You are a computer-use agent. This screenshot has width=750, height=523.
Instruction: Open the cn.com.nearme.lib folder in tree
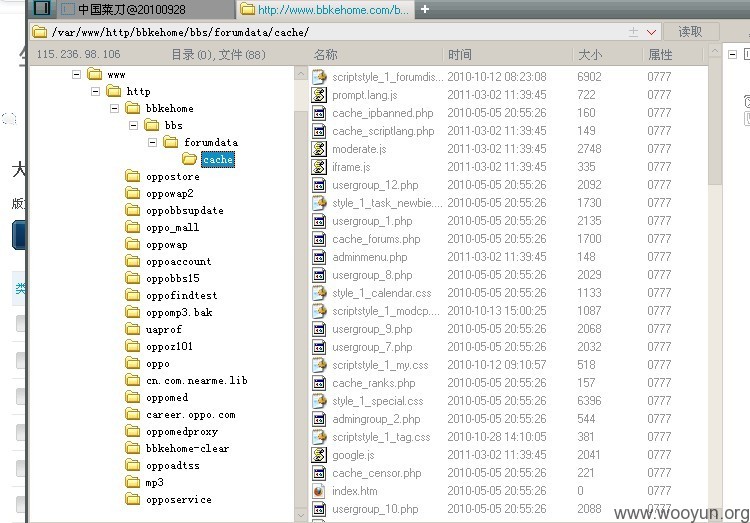coord(197,380)
